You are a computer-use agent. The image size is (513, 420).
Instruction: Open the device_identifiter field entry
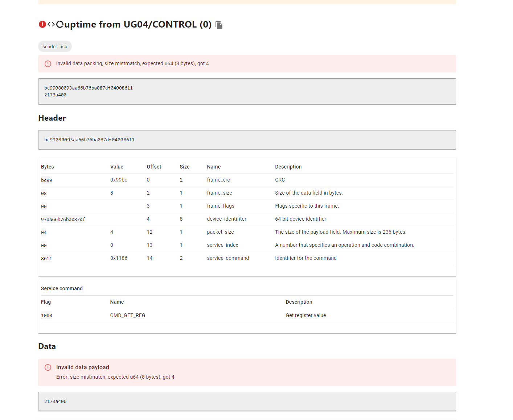[226, 219]
